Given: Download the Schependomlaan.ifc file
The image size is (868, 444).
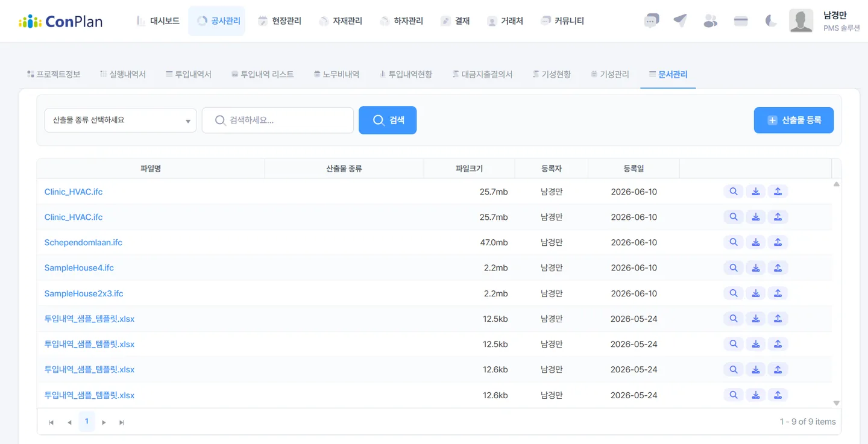Looking at the screenshot, I should pos(756,242).
